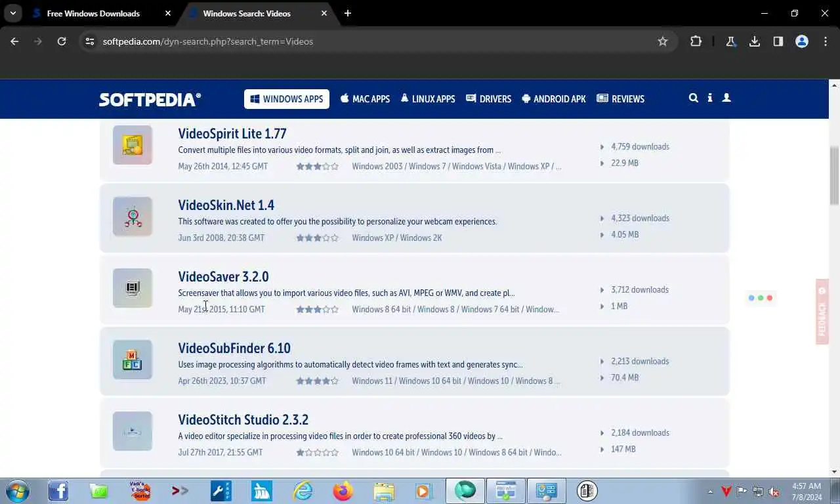The image size is (840, 504).
Task: Click the "Windows XP / Windows 2K" text
Action: [x=396, y=238]
